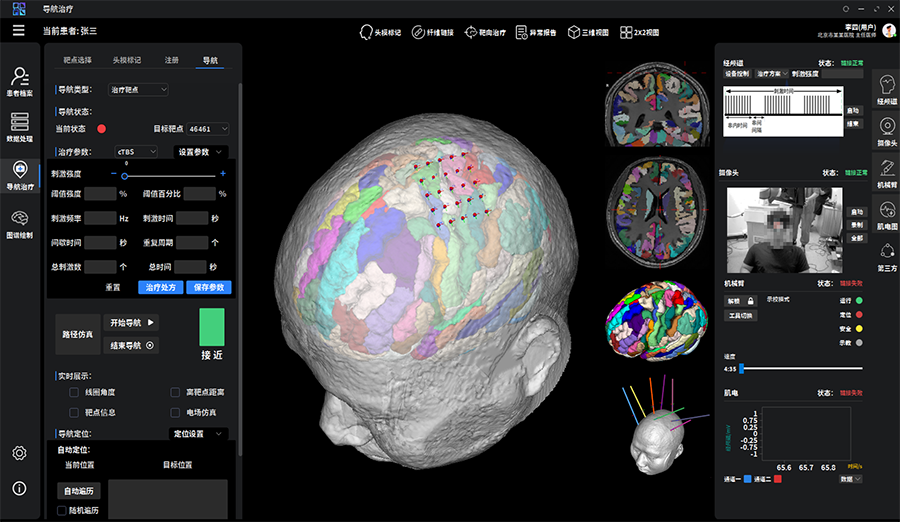Open 目标靶点 46461 dropdown

pyautogui.click(x=208, y=129)
